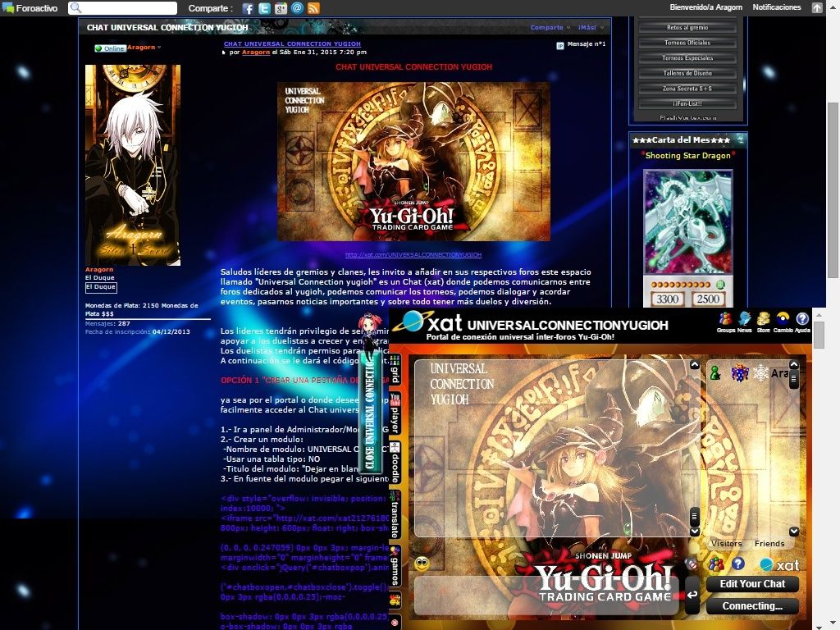Focus the xat chat message input box
Screen dimensions: 840x630
tap(547, 596)
